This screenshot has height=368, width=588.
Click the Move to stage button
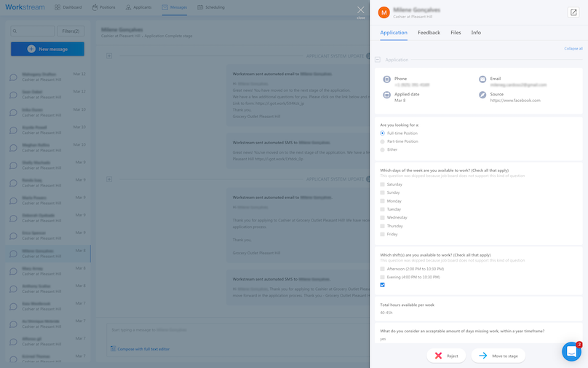pos(498,356)
